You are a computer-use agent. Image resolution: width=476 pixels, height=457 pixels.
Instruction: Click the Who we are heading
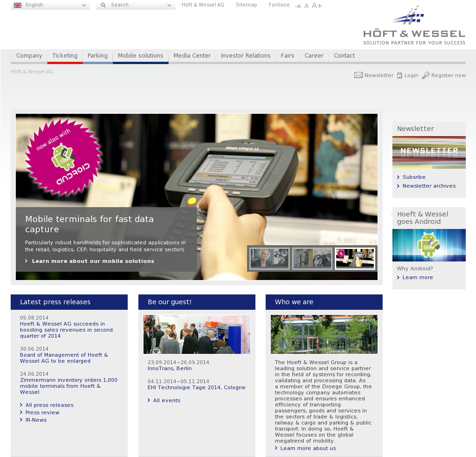[x=294, y=302]
